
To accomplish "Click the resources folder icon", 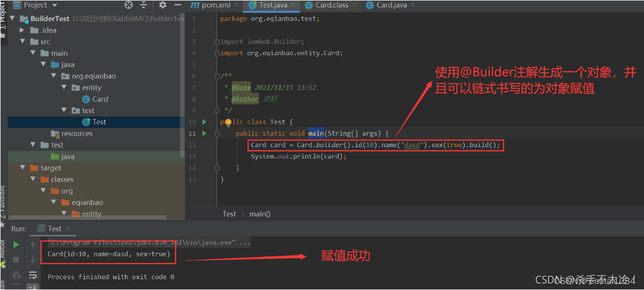I will tap(55, 134).
